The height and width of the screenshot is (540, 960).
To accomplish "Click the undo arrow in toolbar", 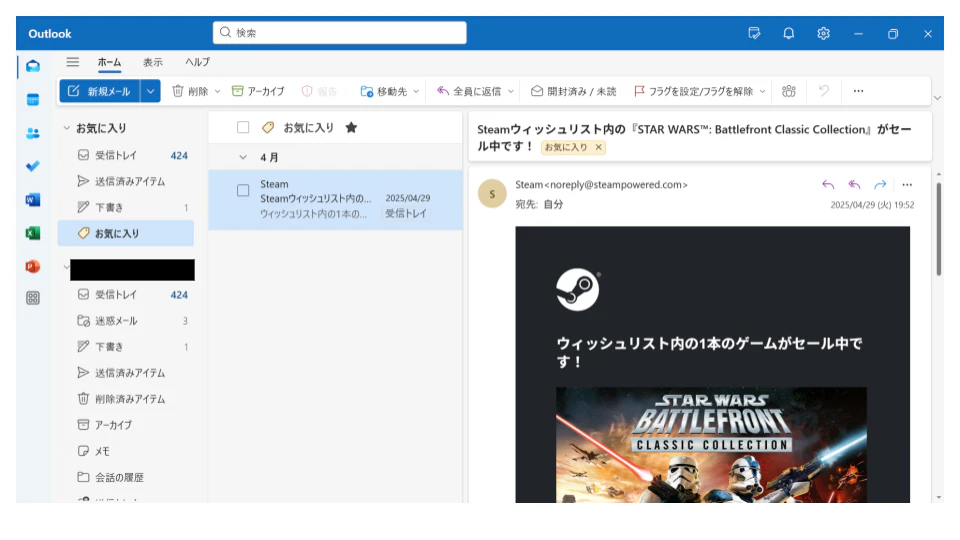I will pyautogui.click(x=824, y=91).
